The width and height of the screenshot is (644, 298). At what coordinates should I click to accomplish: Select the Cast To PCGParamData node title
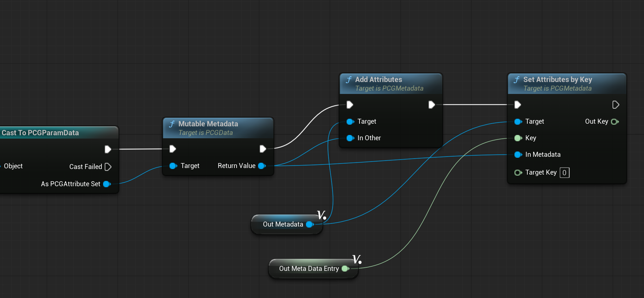pyautogui.click(x=40, y=133)
